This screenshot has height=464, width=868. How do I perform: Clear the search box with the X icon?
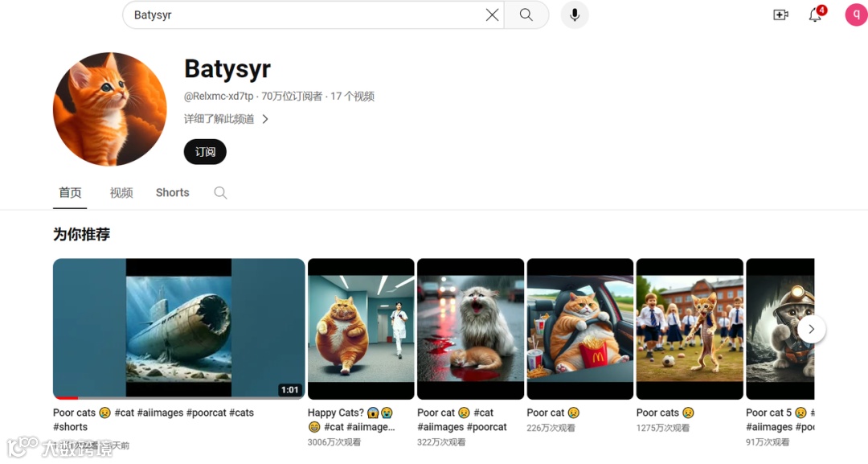[x=492, y=15]
